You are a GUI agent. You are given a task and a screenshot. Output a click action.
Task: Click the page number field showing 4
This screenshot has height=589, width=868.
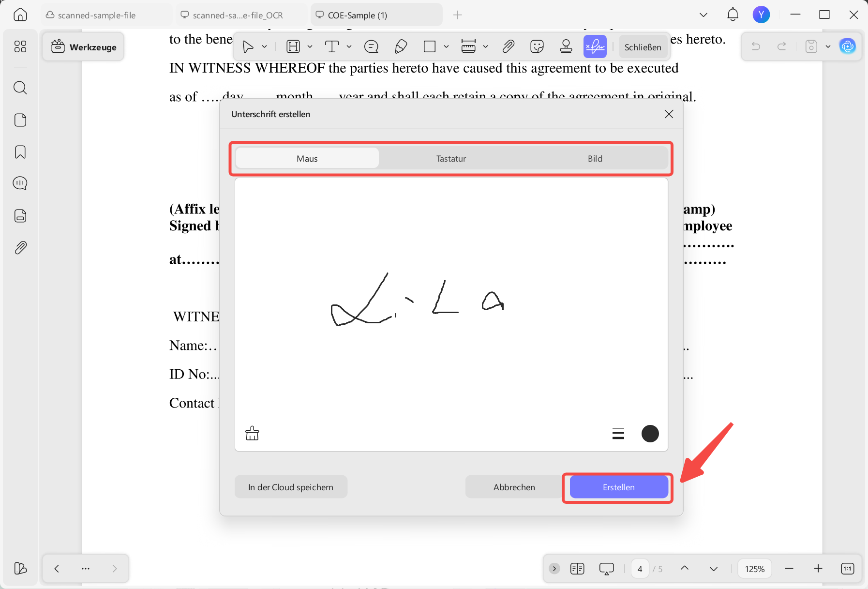coord(640,569)
